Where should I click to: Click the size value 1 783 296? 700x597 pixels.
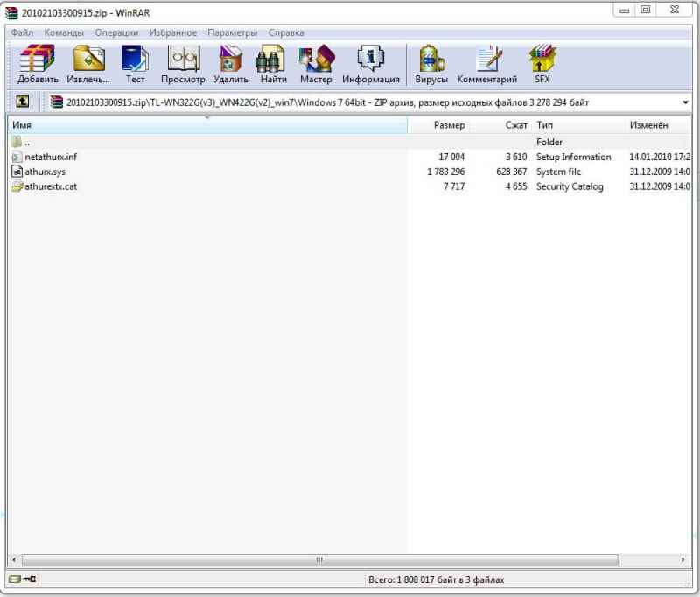445,172
